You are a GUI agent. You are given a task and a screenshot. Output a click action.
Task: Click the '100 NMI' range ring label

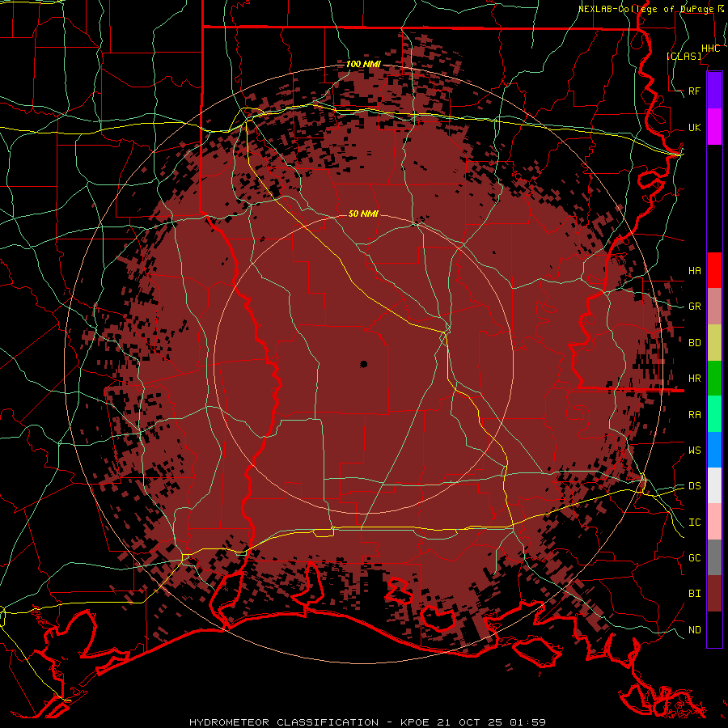363,64
